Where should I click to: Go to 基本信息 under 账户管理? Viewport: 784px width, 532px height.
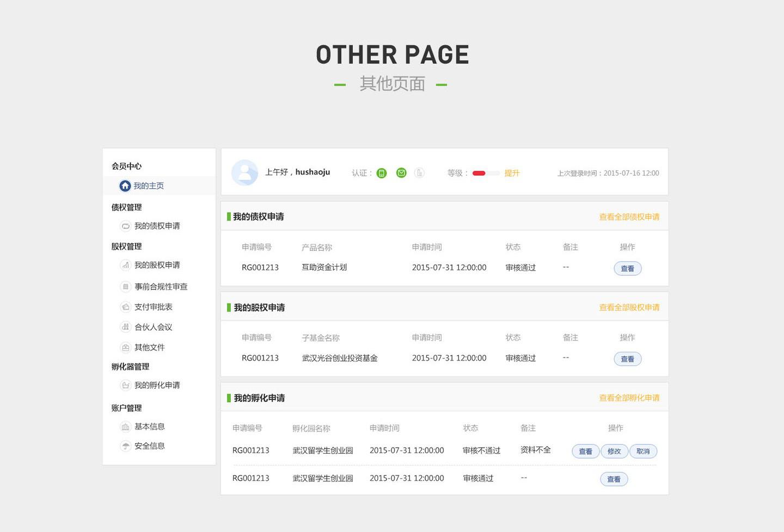[x=149, y=426]
